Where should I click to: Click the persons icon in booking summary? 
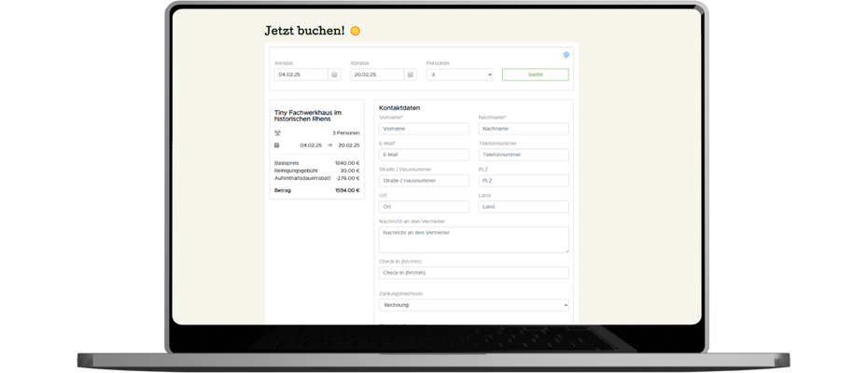[x=277, y=132]
